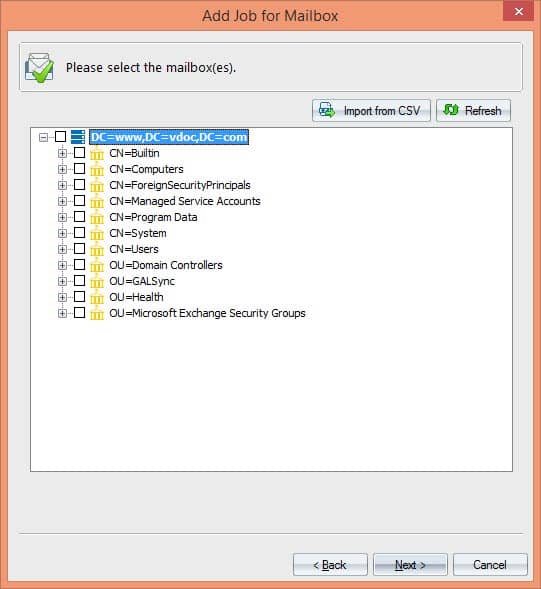
Task: Click the Next button
Action: (410, 564)
